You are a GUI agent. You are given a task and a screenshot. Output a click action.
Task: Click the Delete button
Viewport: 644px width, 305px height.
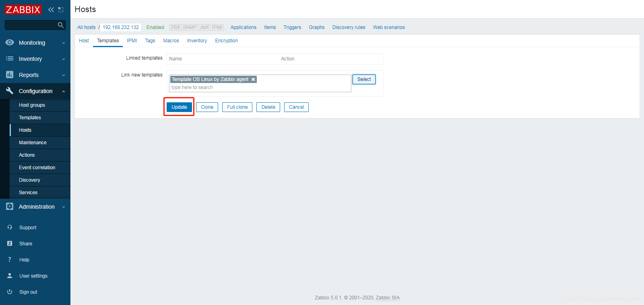pyautogui.click(x=268, y=107)
